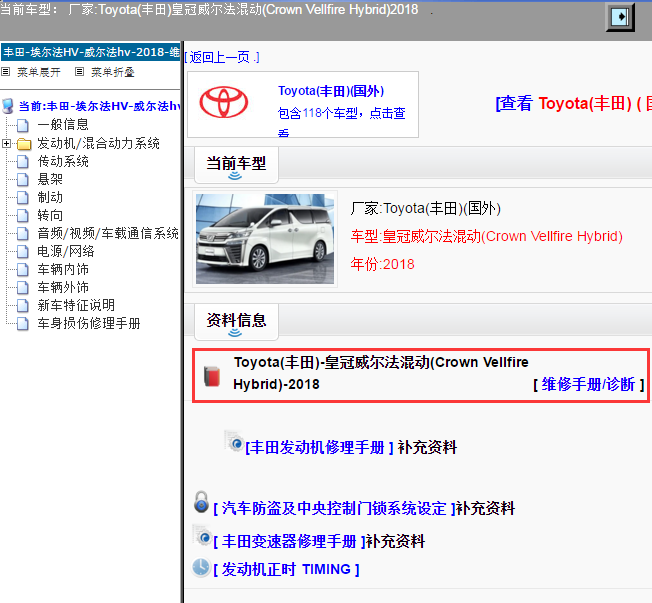Expand the 发动机/混合动力系统 tree node

(6, 143)
